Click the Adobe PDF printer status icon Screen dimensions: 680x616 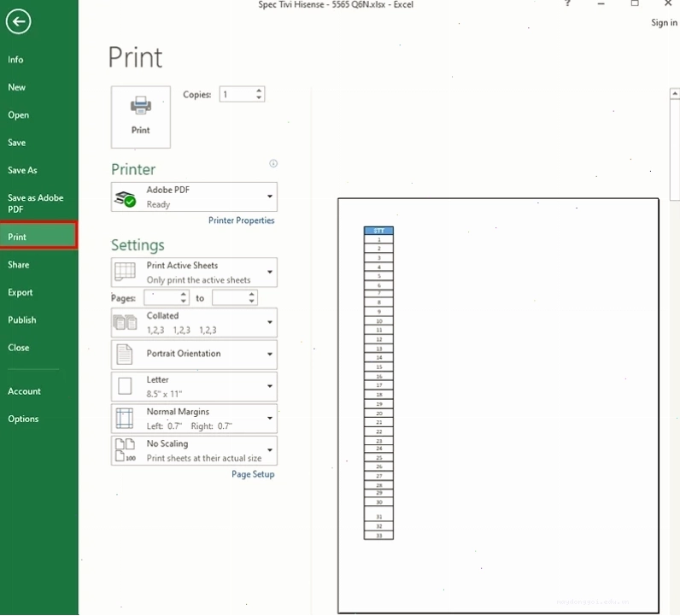(x=125, y=199)
